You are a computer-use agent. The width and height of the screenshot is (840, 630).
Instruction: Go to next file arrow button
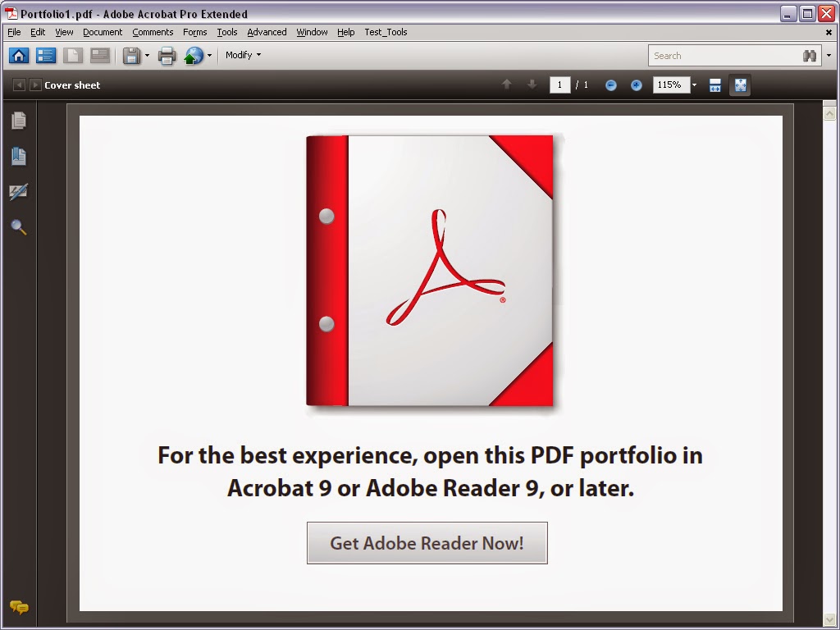coord(35,84)
